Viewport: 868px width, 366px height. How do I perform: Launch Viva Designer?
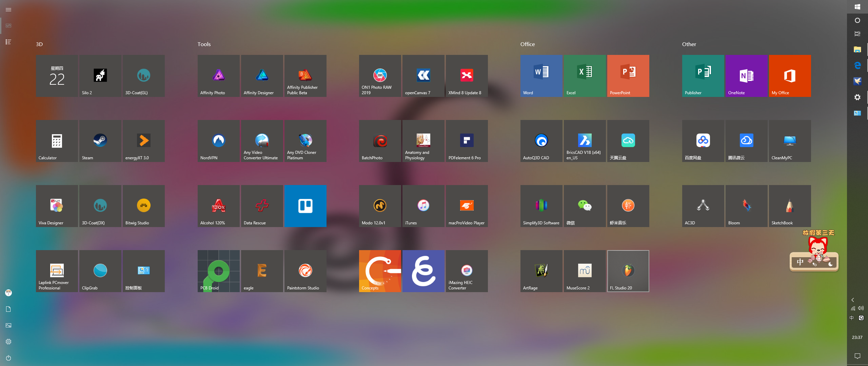click(x=57, y=206)
